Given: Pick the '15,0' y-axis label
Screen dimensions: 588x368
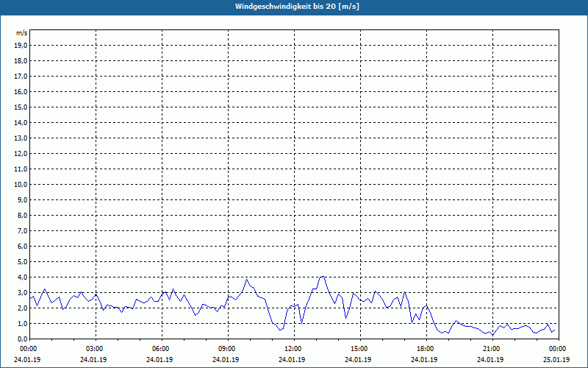Looking at the screenshot, I should pos(21,107).
